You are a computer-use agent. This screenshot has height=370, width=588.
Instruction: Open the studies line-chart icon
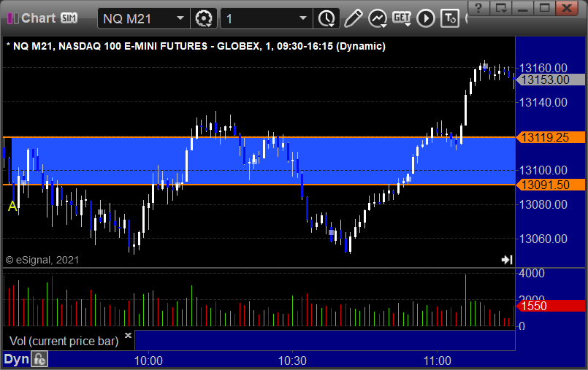coord(377,18)
